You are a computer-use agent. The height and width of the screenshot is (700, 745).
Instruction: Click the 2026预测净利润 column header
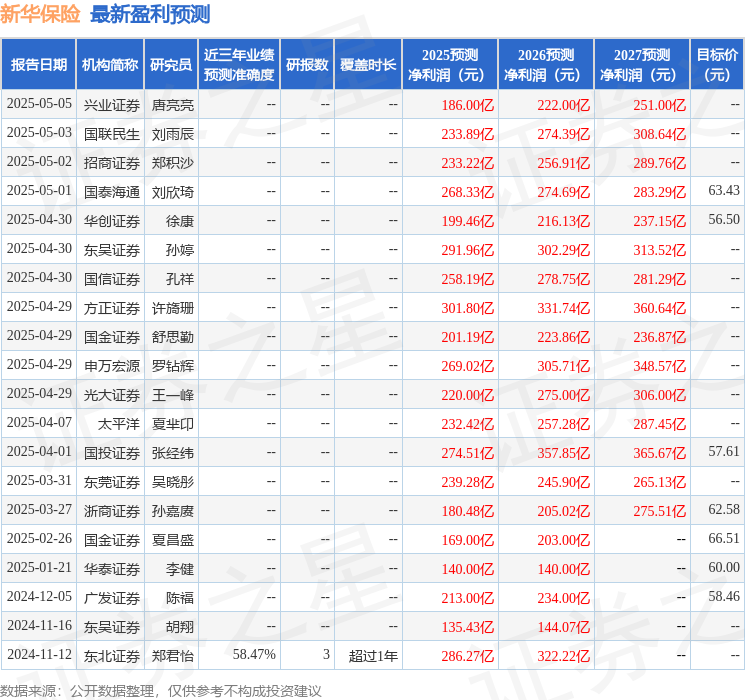(x=546, y=65)
